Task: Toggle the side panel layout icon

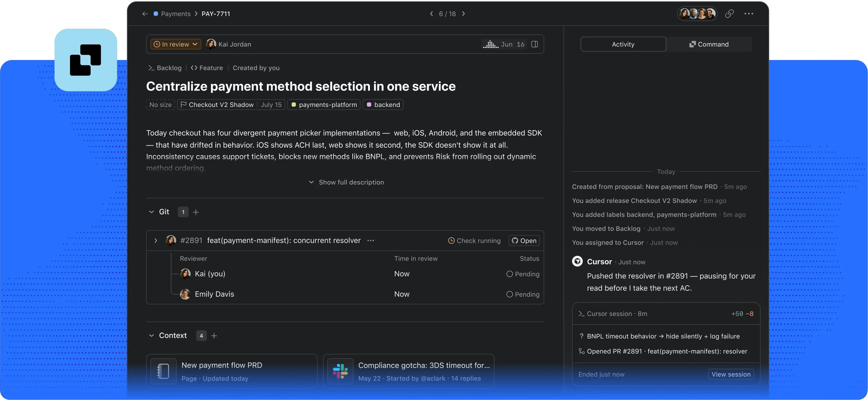Action: point(534,44)
